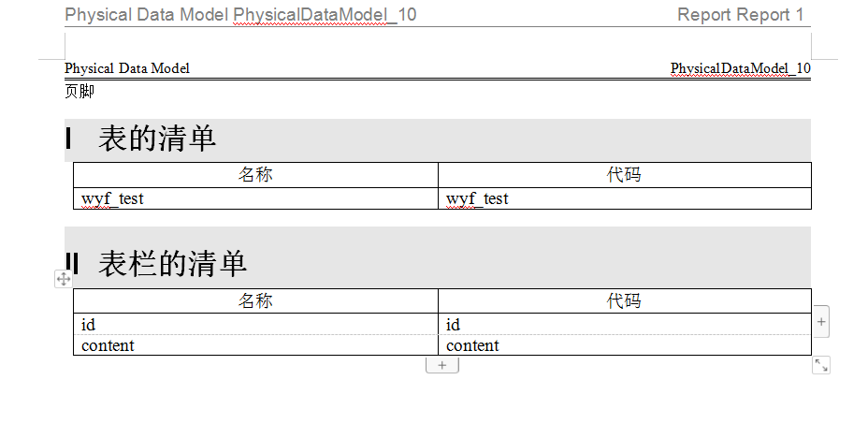868x424 pixels.
Task: Click 名称 header cell in the 表栏 table
Action: click(255, 300)
